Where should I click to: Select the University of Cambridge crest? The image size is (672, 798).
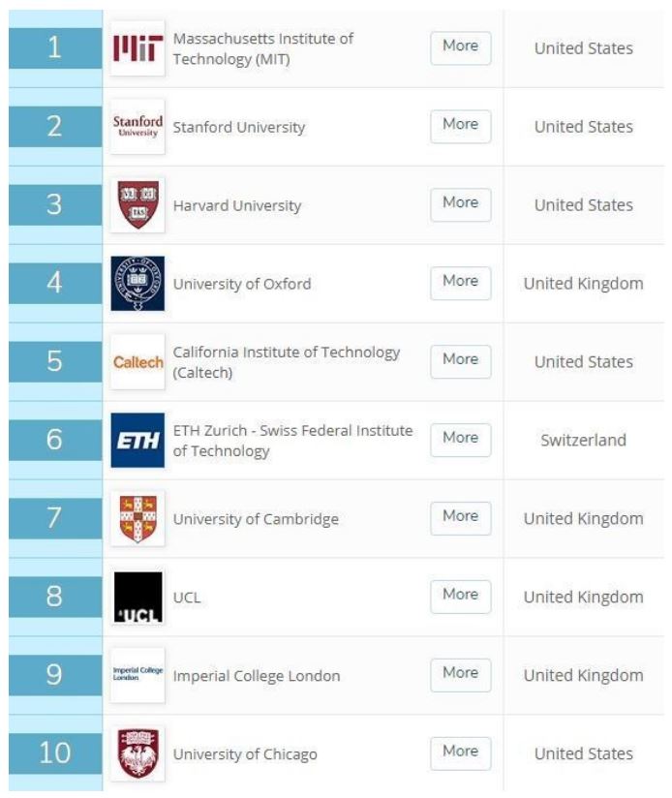coord(137,519)
